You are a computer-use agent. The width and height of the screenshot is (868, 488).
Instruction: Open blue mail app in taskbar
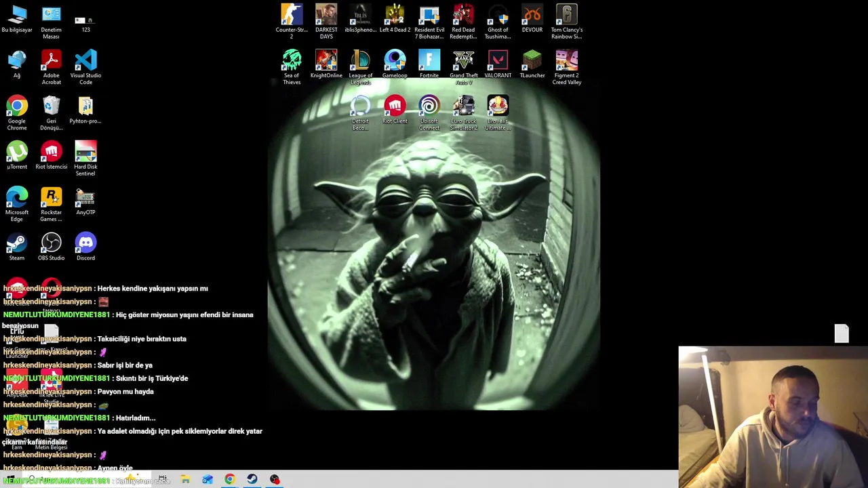pyautogui.click(x=208, y=480)
